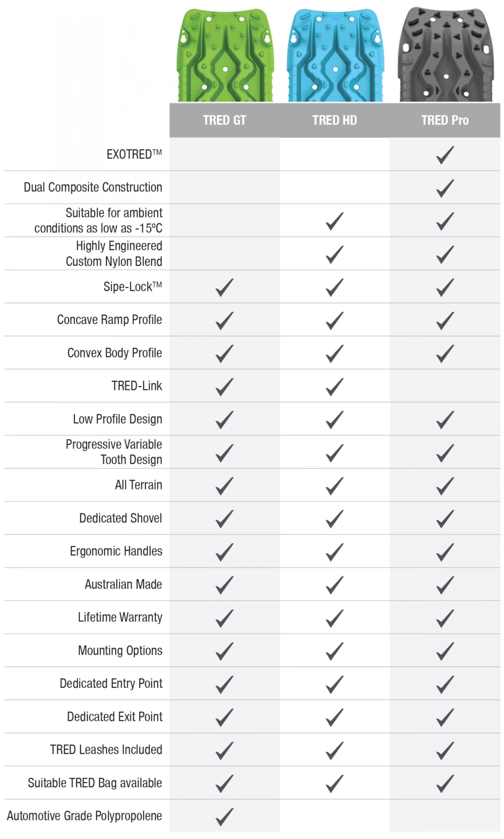The height and width of the screenshot is (839, 504).
Task: Click the Dual Composite Construction label
Action: [x=93, y=187]
